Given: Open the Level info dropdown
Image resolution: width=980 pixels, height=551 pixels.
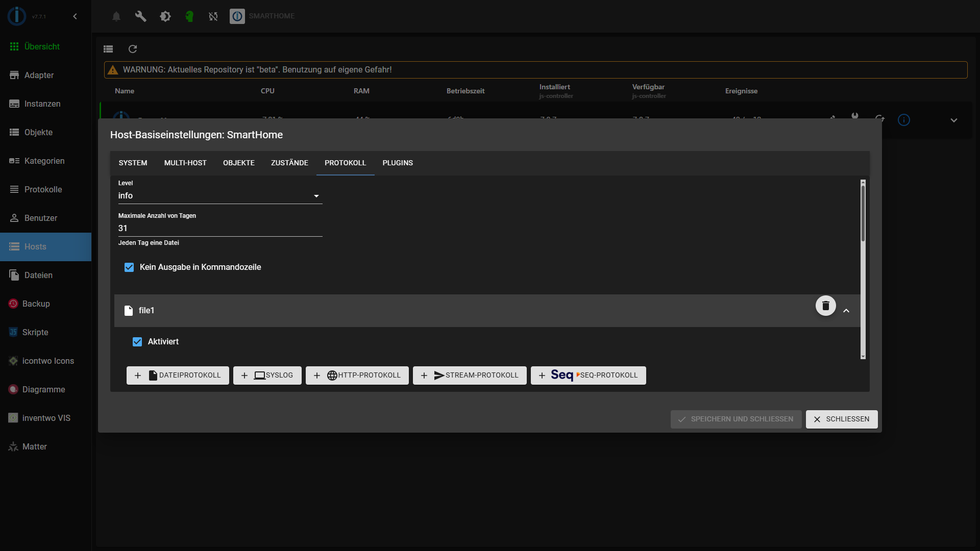Looking at the screenshot, I should (x=219, y=196).
